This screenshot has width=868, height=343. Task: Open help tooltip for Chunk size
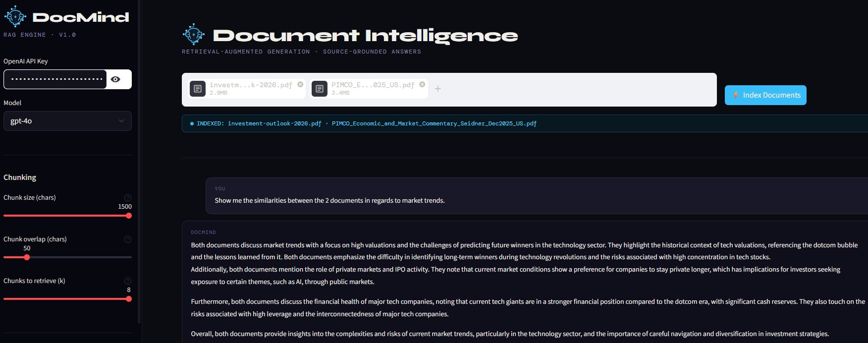(128, 197)
